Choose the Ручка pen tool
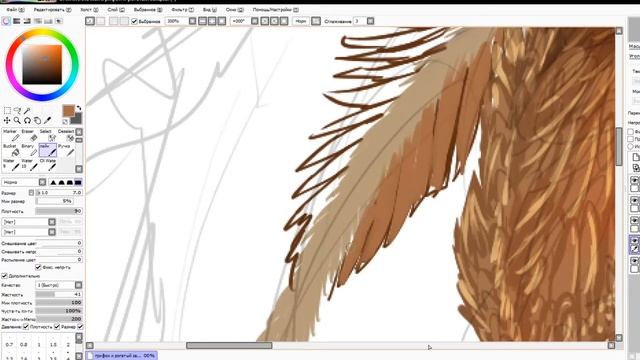640x360 pixels. [66, 151]
